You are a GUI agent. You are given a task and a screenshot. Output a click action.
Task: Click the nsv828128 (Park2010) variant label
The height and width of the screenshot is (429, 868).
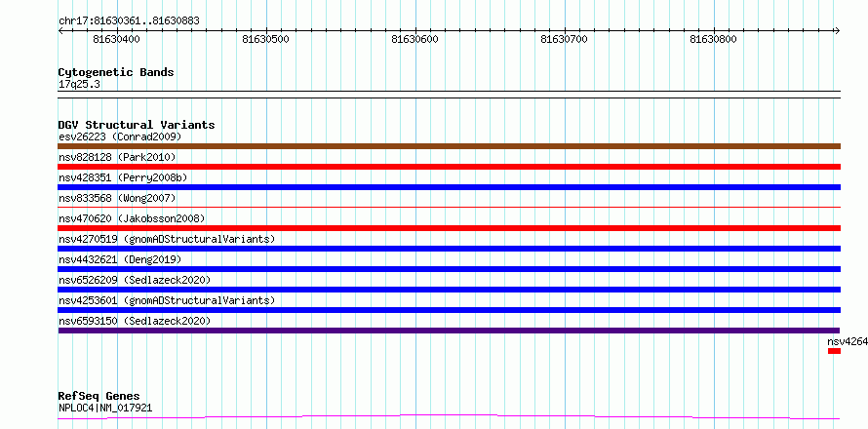tap(117, 157)
